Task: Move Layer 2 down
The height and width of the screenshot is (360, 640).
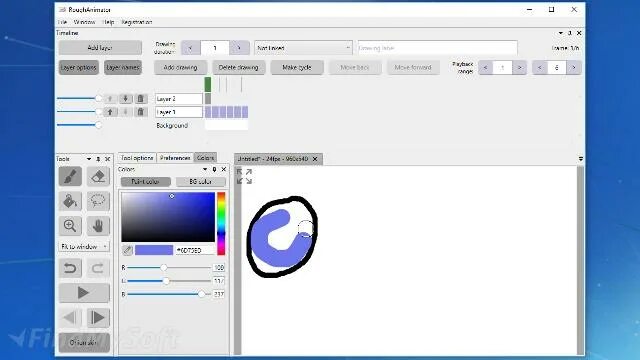Action: (125, 98)
